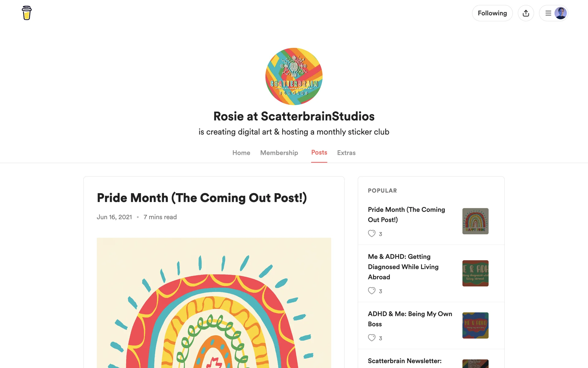This screenshot has height=368, width=588.
Task: Click the rainbow illustration in the post
Action: point(214,303)
